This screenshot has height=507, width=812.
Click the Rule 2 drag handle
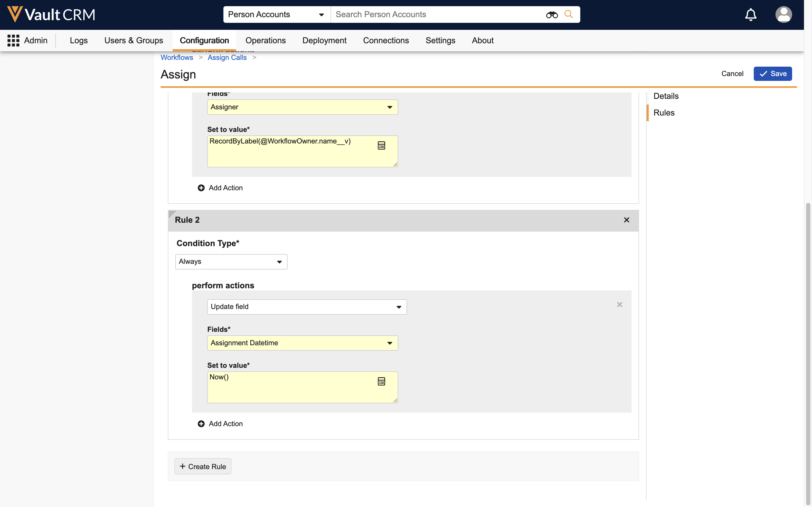click(x=172, y=214)
